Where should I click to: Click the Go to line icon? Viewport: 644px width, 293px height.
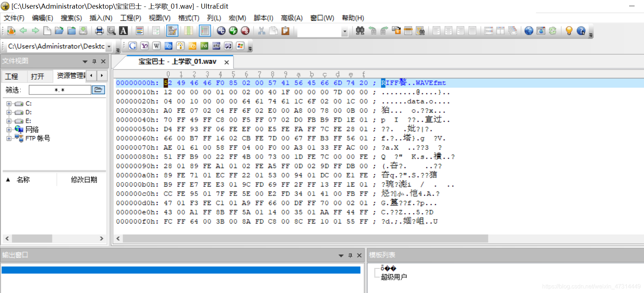click(x=408, y=31)
